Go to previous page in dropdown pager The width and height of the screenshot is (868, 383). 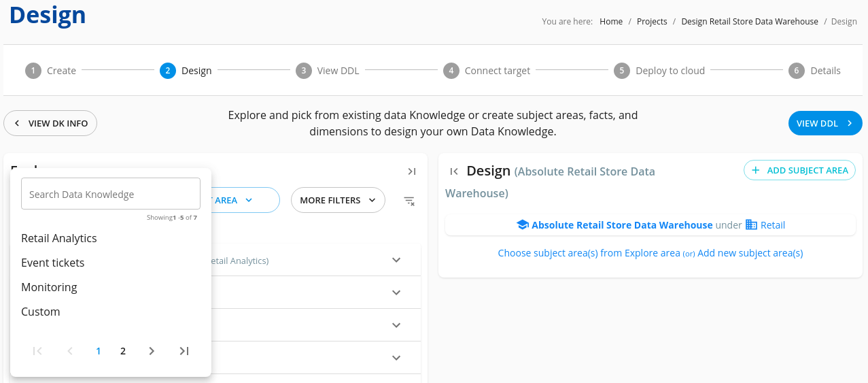pos(69,351)
